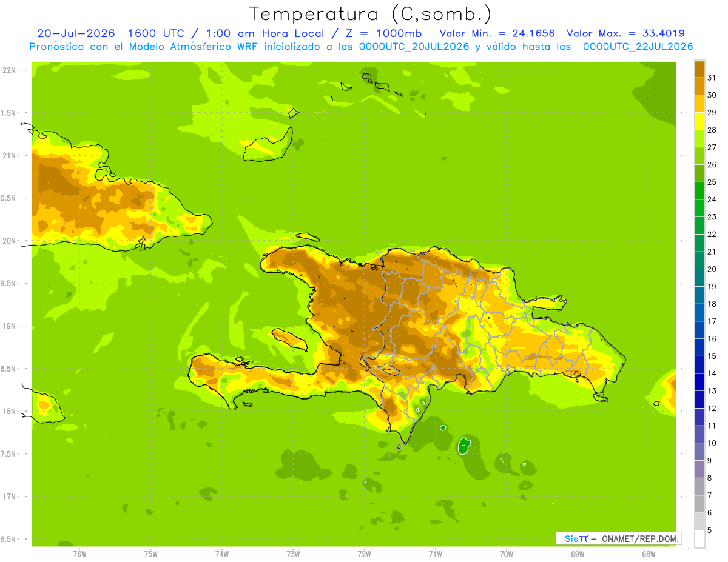
Task: Click the brown color bar segment above 31
Action: click(x=699, y=69)
